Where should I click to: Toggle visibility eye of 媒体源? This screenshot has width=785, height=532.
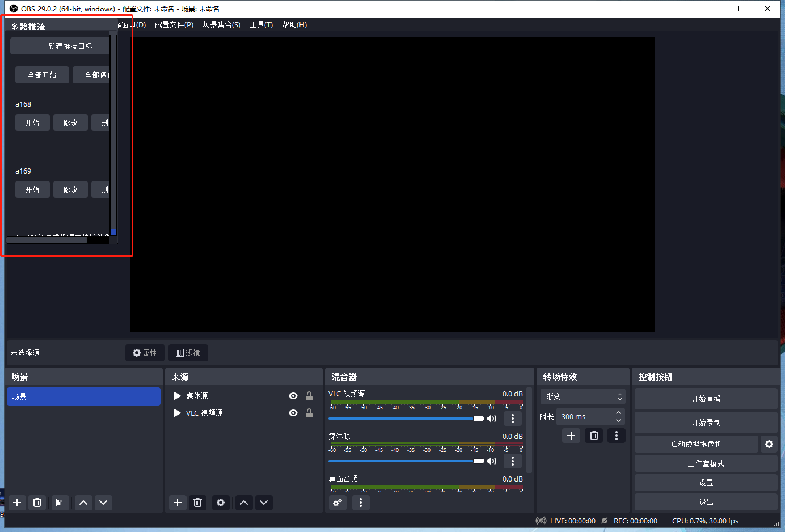coord(293,396)
